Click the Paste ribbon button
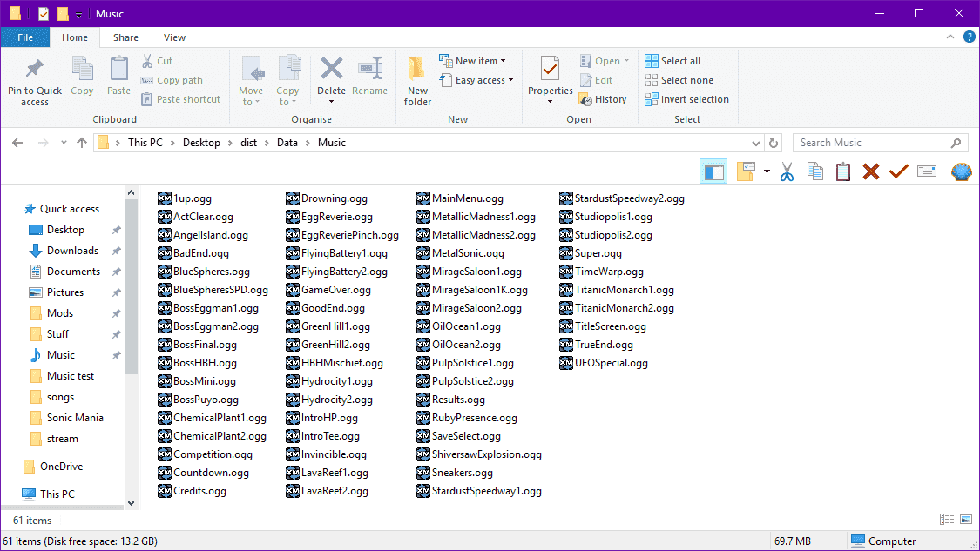The height and width of the screenshot is (551, 980). [x=118, y=76]
